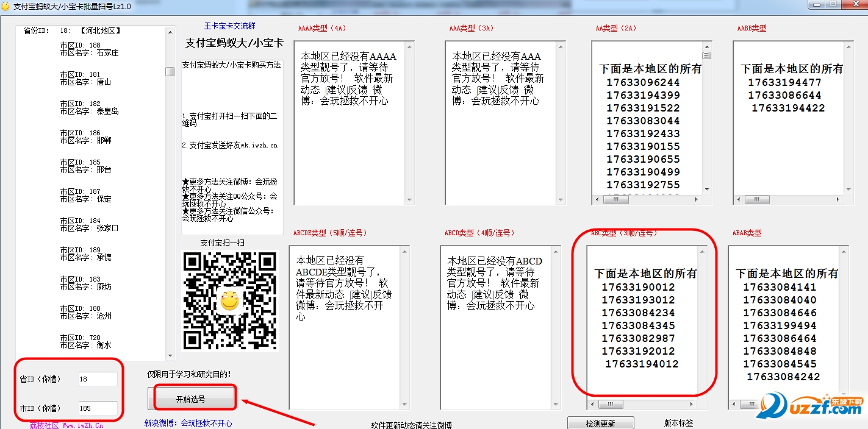Click the AABB类型 horizontal scroll-left arrow
868x429 pixels.
739,200
